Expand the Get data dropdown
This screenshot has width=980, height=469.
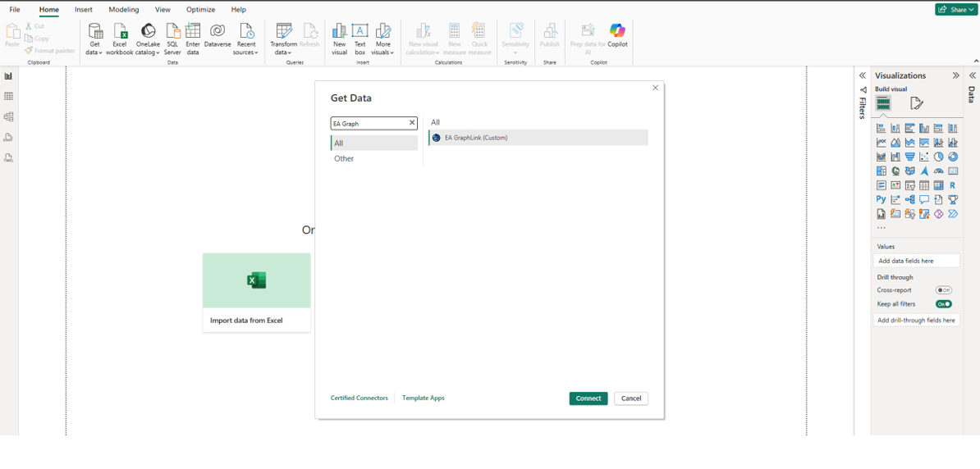pos(94,52)
